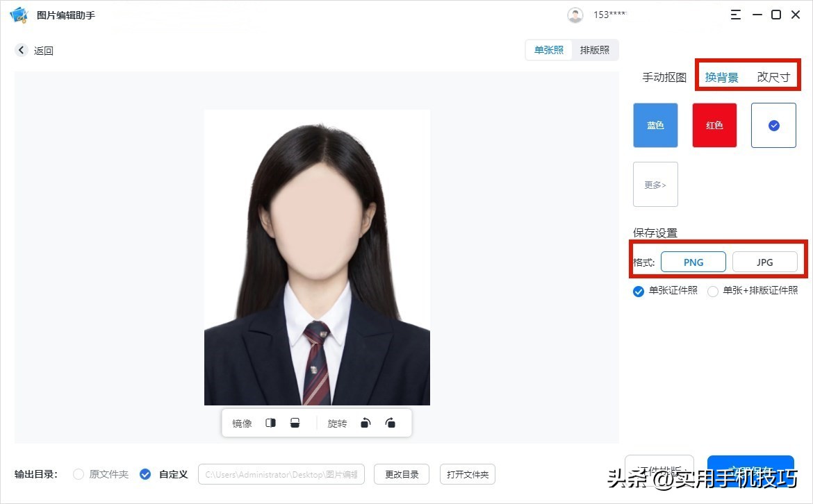Viewport: 813px width, 504px height.
Task: Click the back arrow next to 返回
Action: pyautogui.click(x=21, y=50)
